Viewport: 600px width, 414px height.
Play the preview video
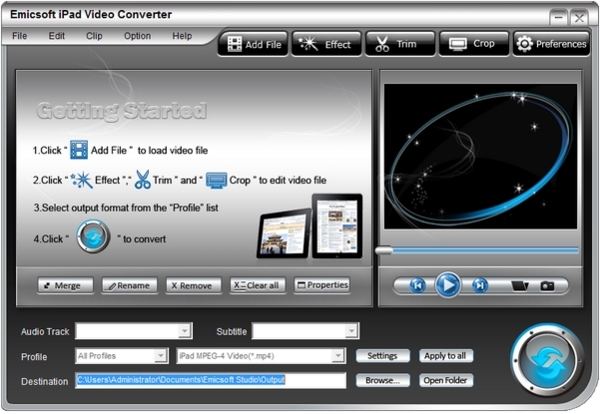coord(448,285)
